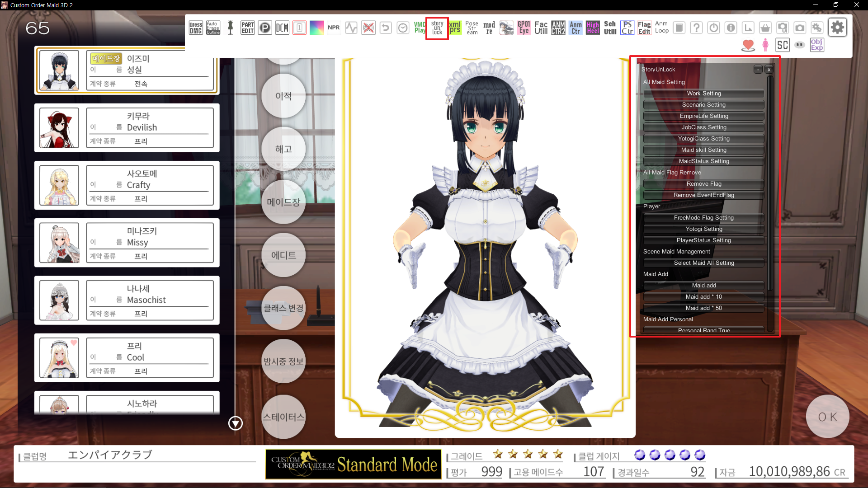This screenshot has width=868, height=488.
Task: Expand maid list with down arrow
Action: click(235, 423)
